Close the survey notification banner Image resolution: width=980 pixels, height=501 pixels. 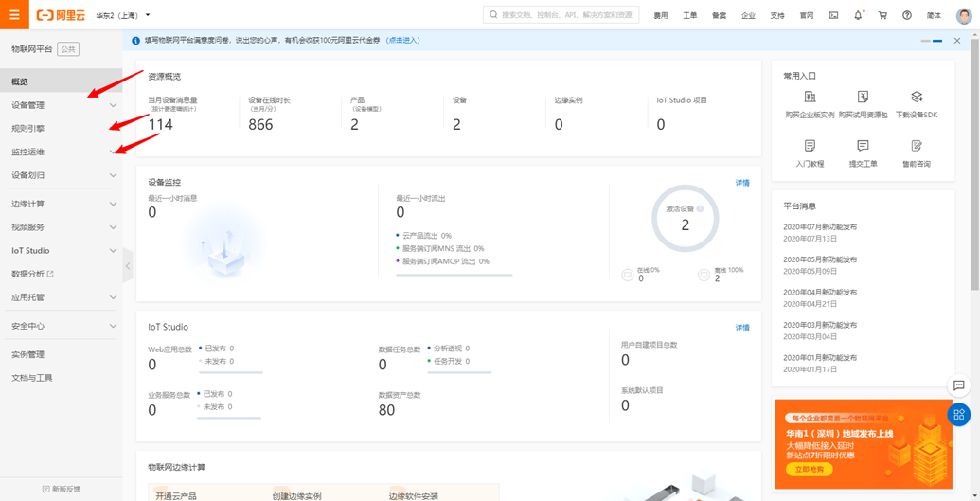(x=957, y=41)
